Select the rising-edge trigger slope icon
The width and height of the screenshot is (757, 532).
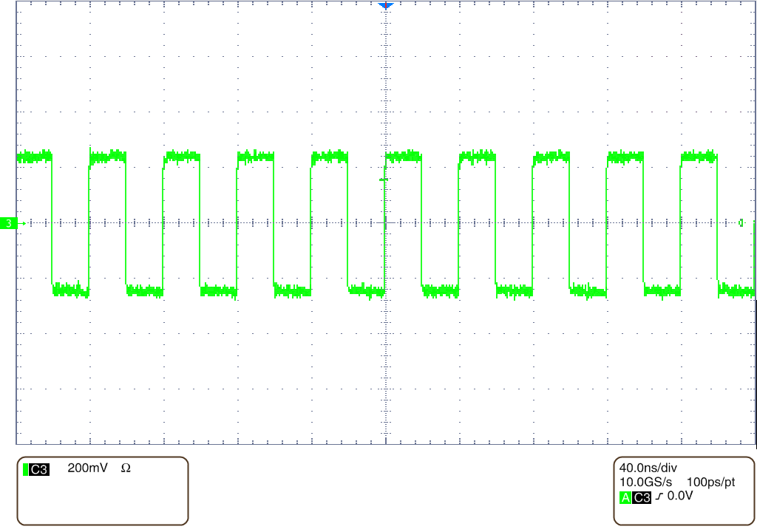660,496
